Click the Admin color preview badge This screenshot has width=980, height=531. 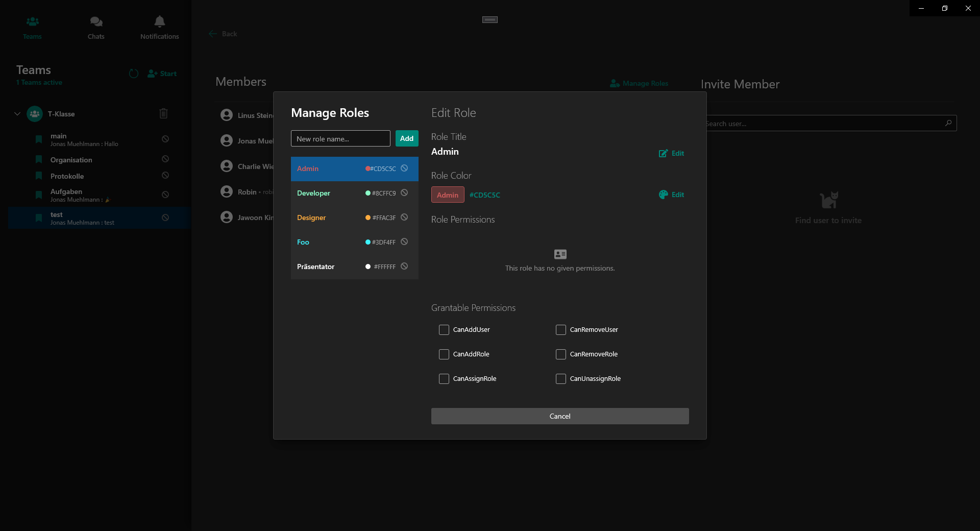pos(448,195)
